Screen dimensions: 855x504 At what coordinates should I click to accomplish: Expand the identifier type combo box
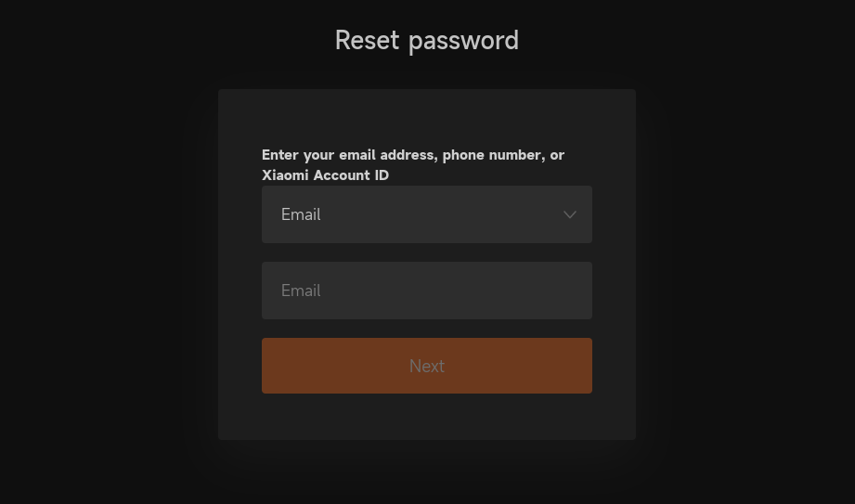[x=426, y=214]
